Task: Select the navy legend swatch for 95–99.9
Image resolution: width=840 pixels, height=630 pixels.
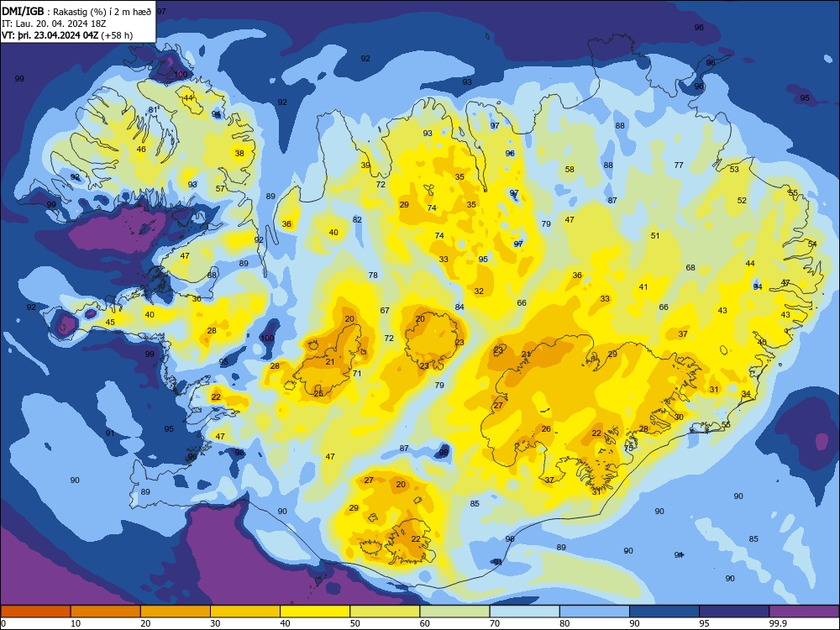Action: (x=734, y=612)
